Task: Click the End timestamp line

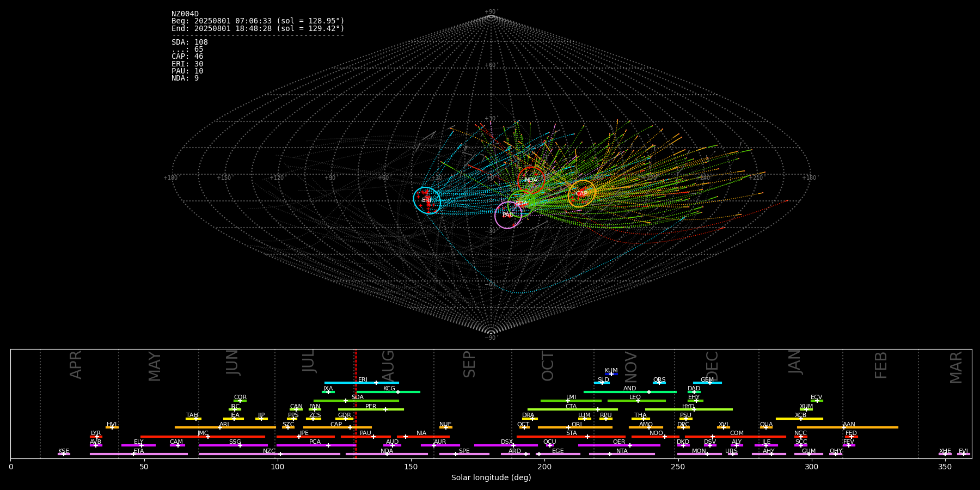Action: tap(258, 28)
